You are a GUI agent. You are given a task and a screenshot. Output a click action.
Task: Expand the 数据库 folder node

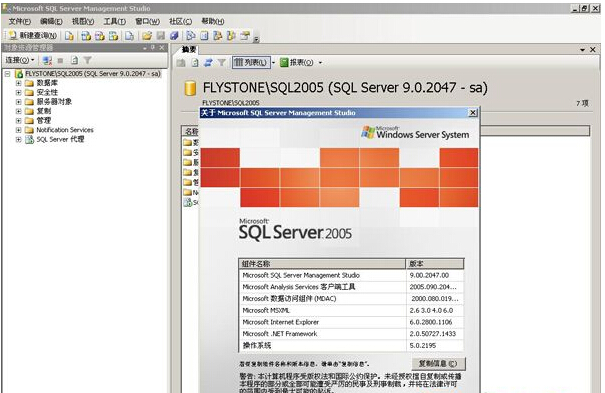18,83
